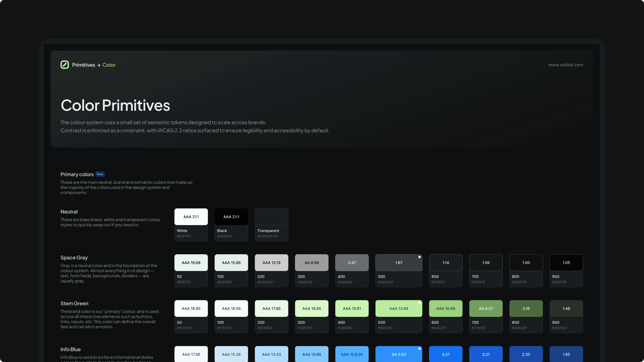
Task: Click the New badge beside Primary colors
Action: (x=100, y=174)
